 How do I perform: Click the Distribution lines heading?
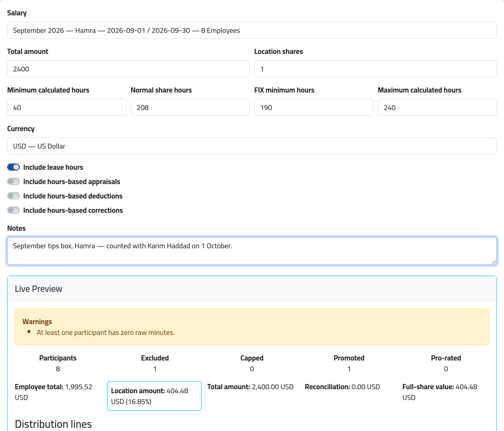[53, 424]
